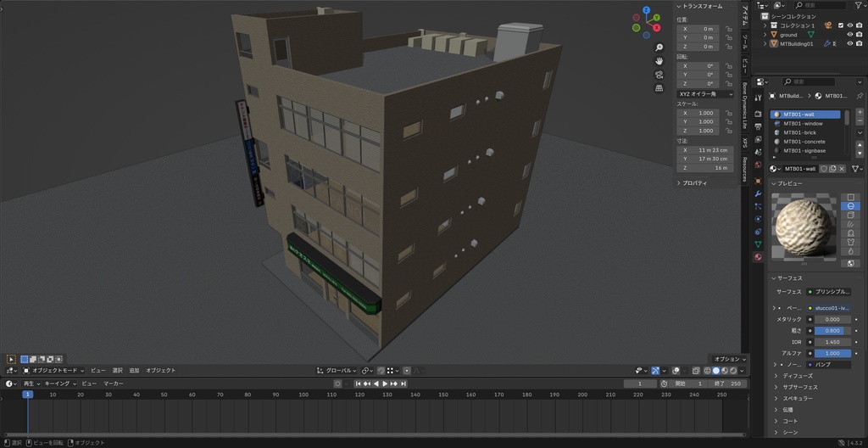Open the Output properties tab icon
868x448 pixels.
click(x=758, y=126)
